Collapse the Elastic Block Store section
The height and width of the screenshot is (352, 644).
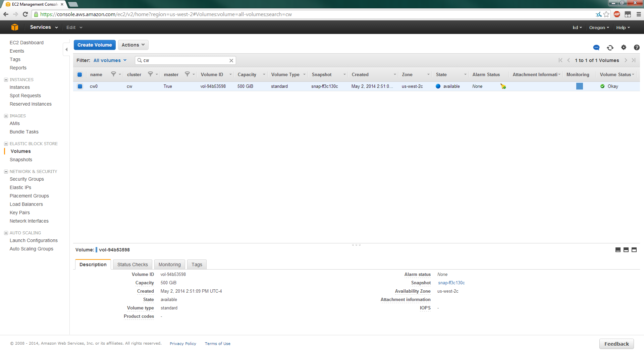[6, 144]
